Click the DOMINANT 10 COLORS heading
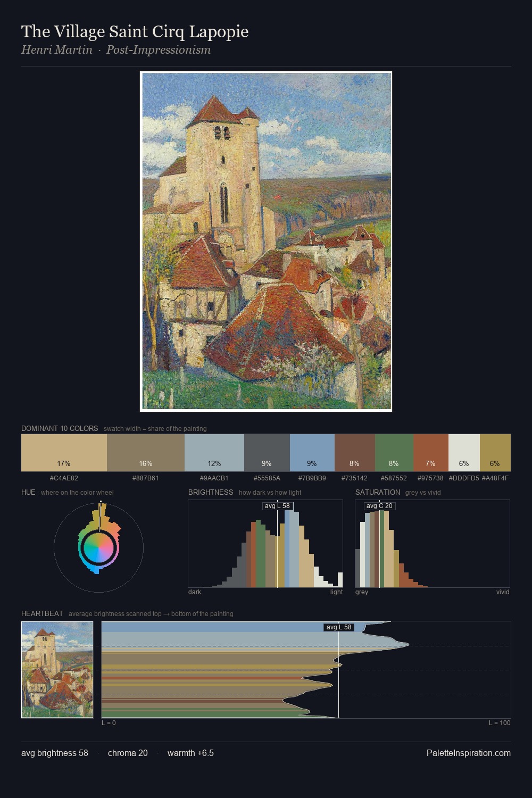532x798 pixels. point(60,428)
